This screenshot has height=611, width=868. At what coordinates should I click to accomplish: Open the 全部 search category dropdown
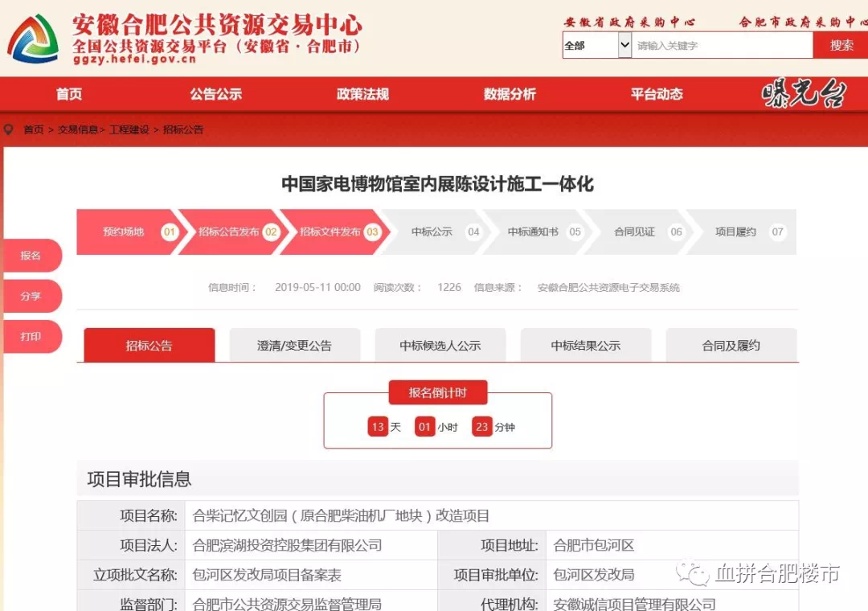596,46
